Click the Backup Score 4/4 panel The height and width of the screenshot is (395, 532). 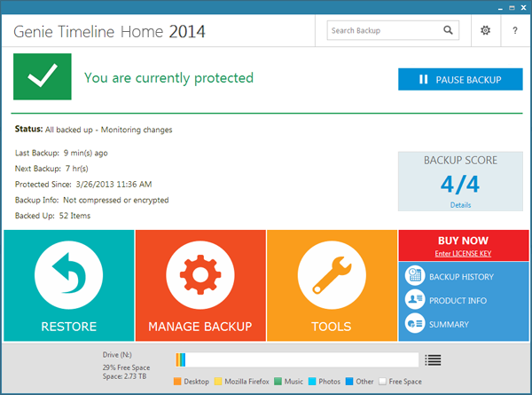coord(460,181)
